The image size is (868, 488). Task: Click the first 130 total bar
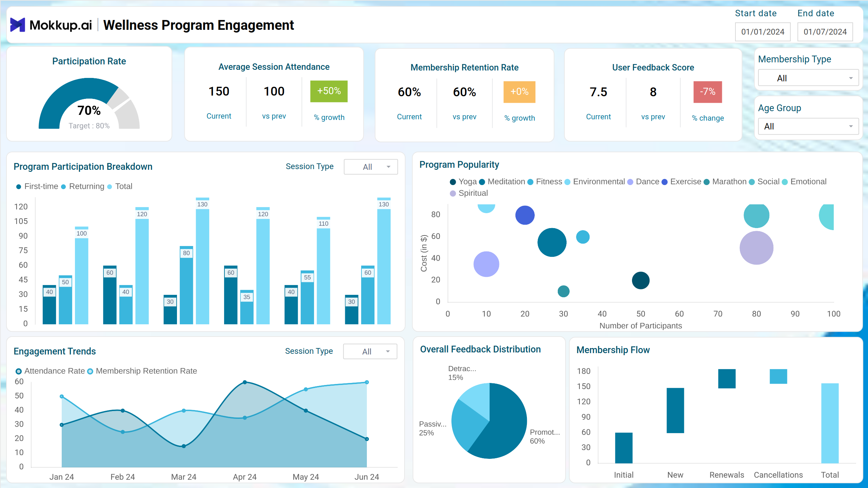pyautogui.click(x=202, y=261)
